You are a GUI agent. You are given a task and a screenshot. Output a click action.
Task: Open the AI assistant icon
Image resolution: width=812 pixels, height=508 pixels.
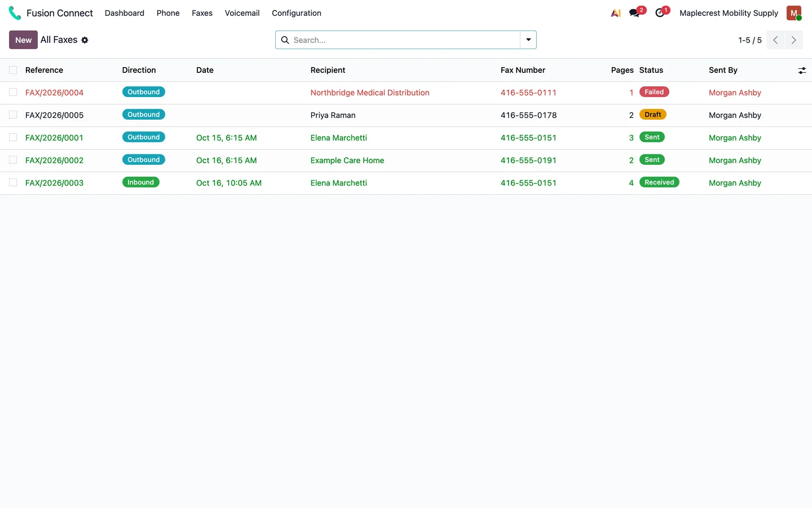tap(616, 13)
